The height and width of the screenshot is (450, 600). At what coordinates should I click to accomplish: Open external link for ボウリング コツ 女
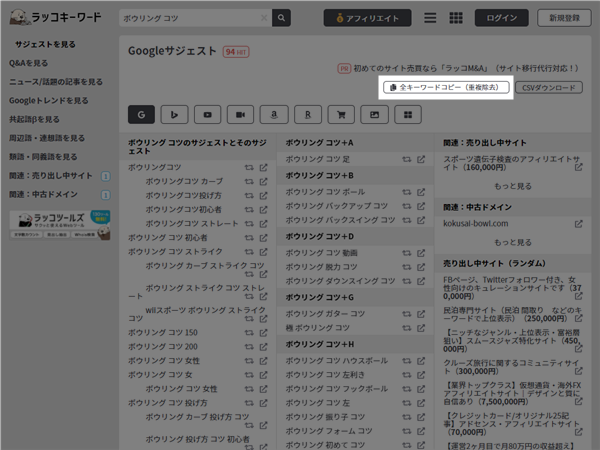point(264,375)
